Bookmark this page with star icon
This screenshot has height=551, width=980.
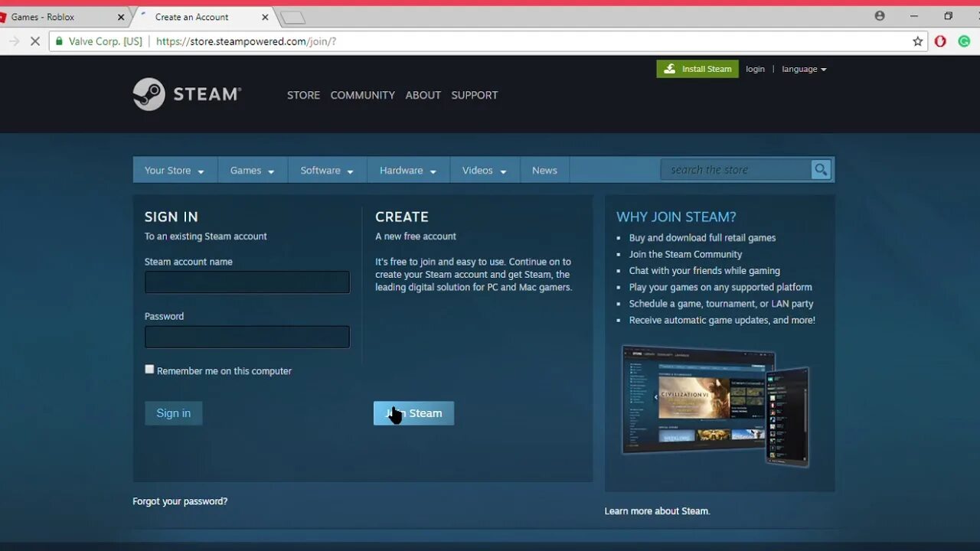click(x=918, y=41)
